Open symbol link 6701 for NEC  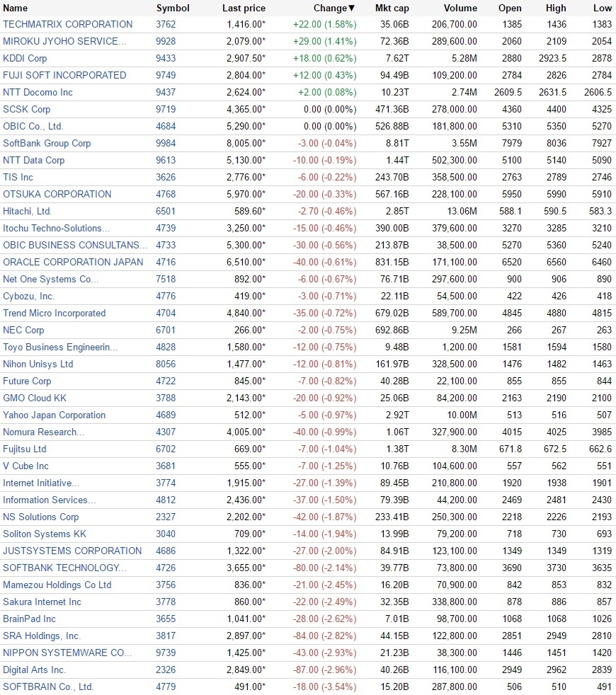pyautogui.click(x=165, y=330)
